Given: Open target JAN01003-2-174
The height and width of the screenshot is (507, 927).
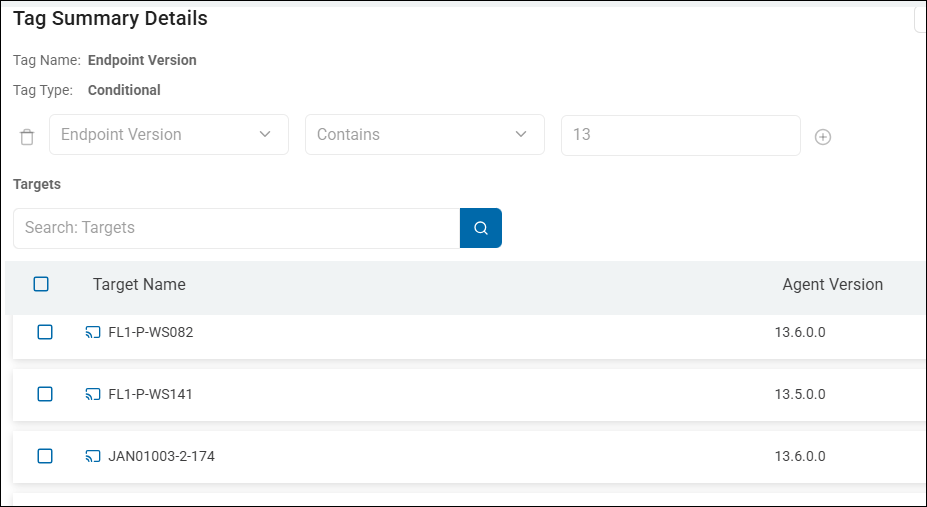Looking at the screenshot, I should (161, 457).
